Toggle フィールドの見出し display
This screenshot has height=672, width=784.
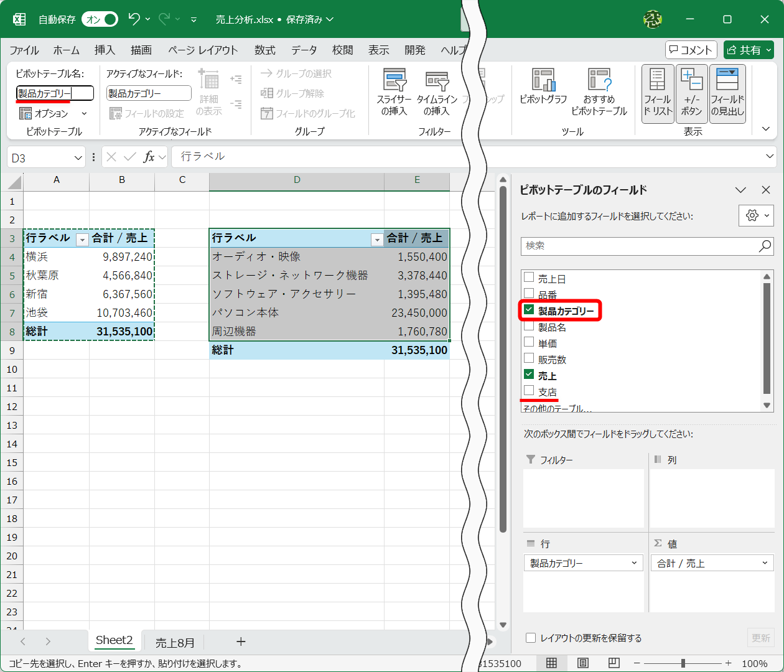point(727,93)
